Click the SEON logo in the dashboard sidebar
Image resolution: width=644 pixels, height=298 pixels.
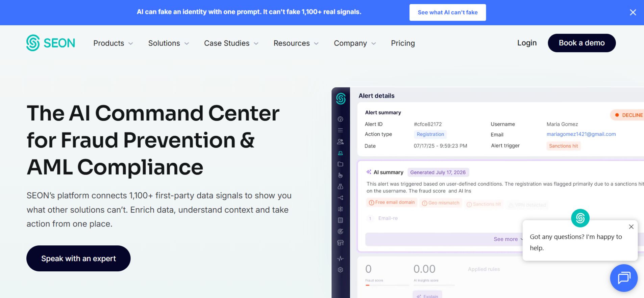[x=341, y=99]
